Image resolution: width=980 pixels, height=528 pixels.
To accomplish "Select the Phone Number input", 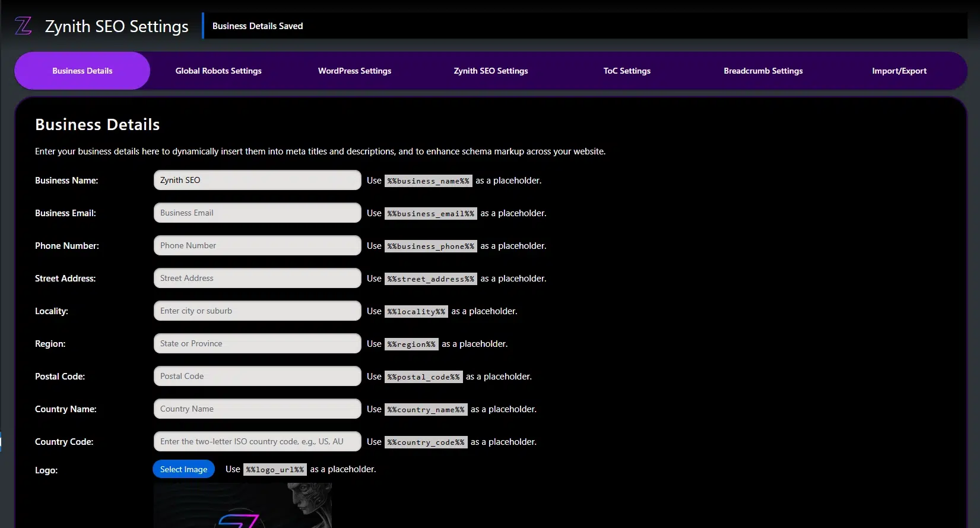I will point(258,245).
